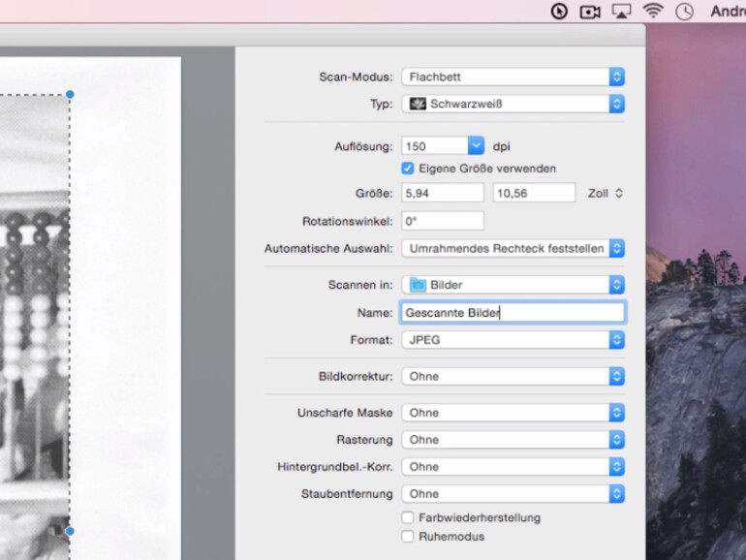Screen dimensions: 746x560
Task: Click the Größe width field 5,94
Action: click(443, 193)
